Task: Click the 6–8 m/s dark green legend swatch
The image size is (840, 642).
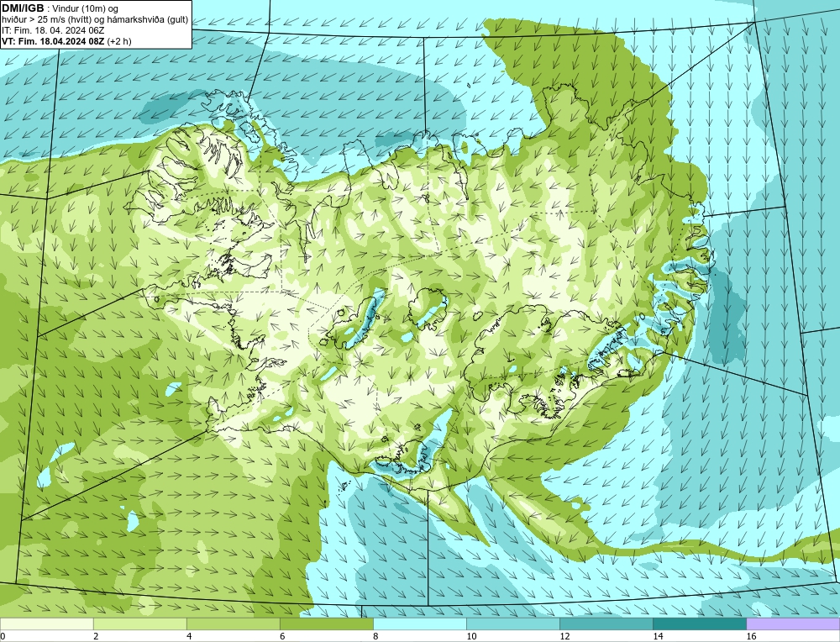Action: [326, 624]
